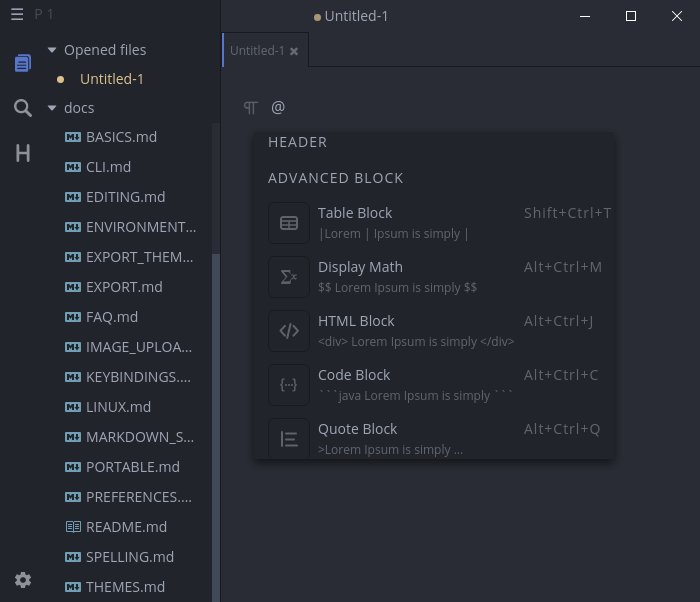700x602 pixels.
Task: Open FAQ.md file
Action: tap(112, 317)
